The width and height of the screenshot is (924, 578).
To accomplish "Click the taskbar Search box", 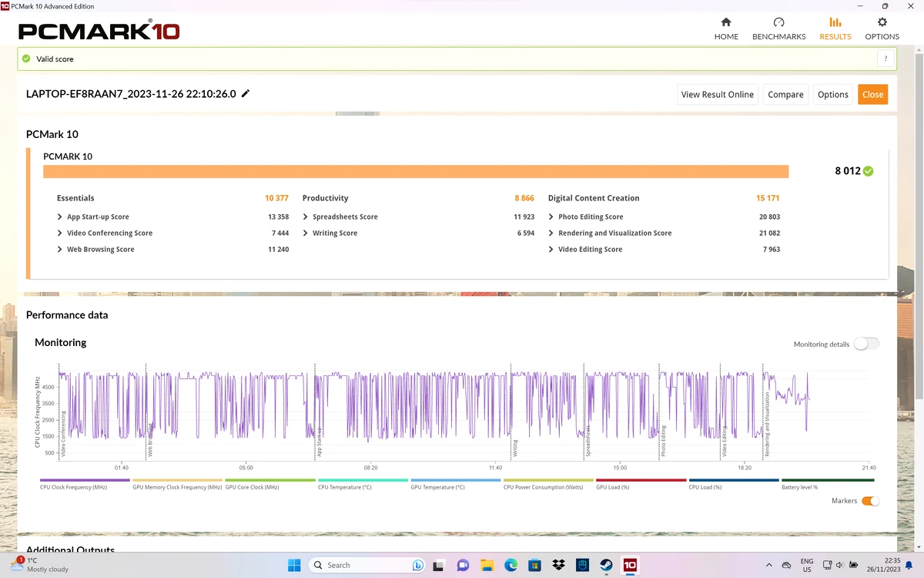I will click(367, 565).
